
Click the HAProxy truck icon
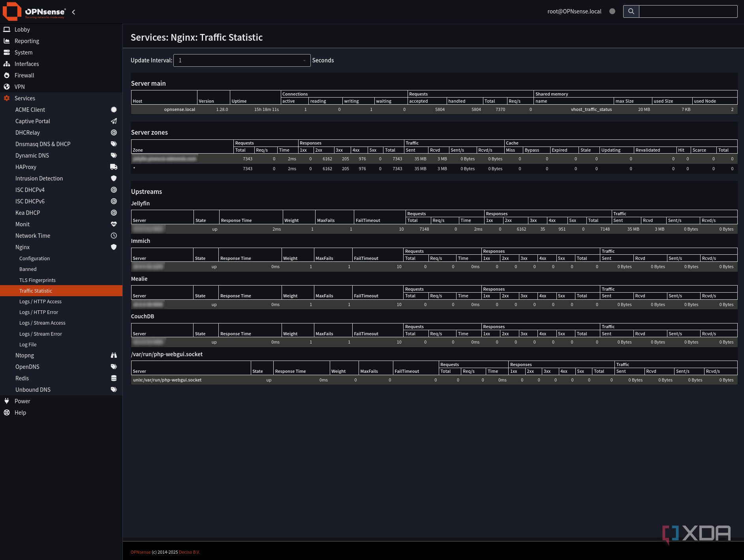114,167
